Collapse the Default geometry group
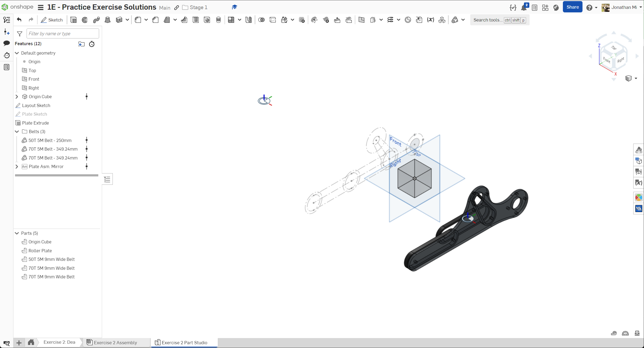 (17, 53)
